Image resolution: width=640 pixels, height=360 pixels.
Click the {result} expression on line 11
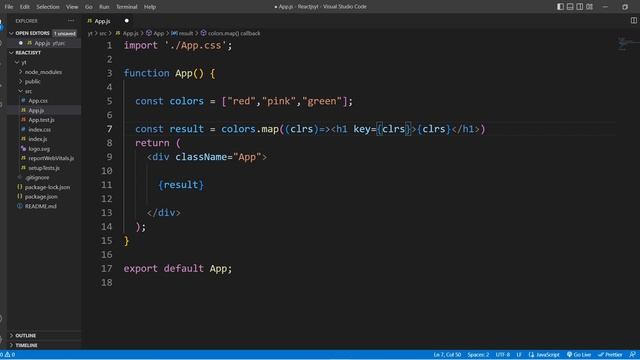coord(181,185)
